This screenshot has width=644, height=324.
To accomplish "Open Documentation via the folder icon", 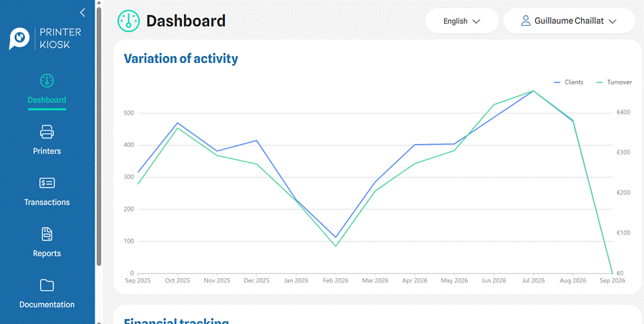I will pyautogui.click(x=47, y=285).
